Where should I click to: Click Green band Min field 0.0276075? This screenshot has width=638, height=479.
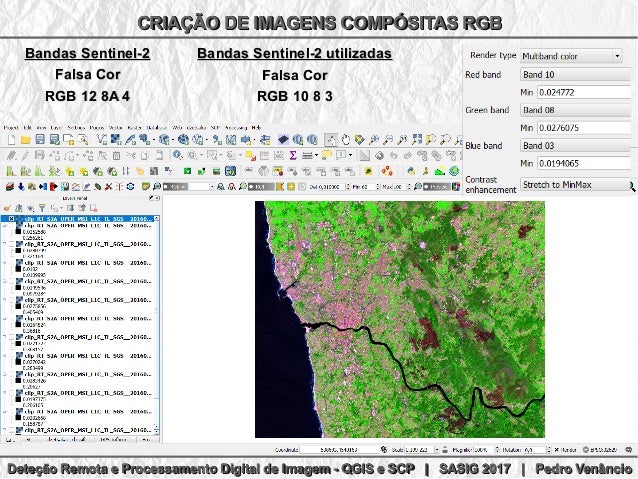(x=583, y=128)
